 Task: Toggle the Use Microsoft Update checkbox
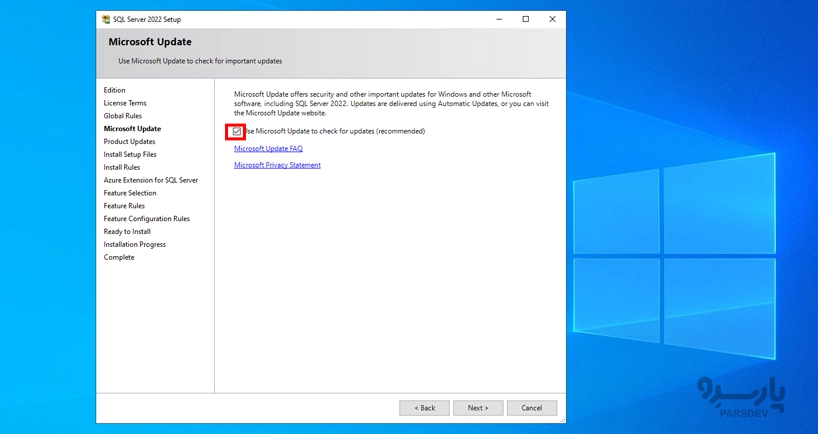pos(236,132)
